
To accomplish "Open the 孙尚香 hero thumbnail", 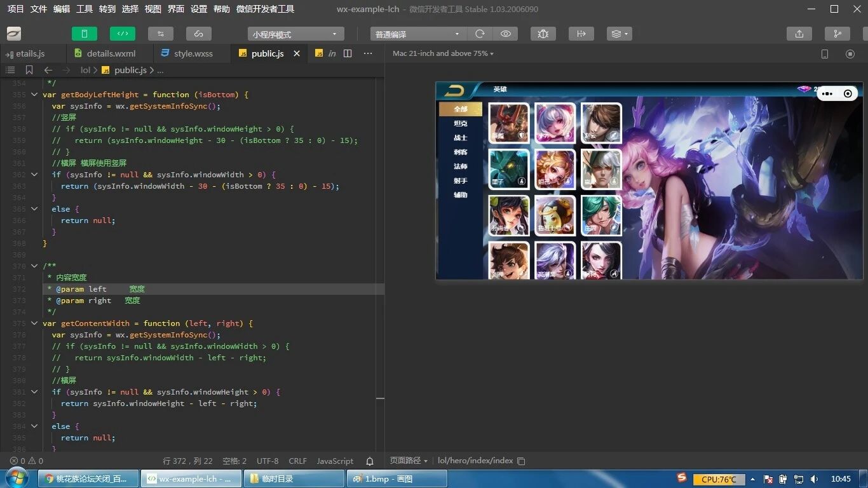I will point(509,215).
